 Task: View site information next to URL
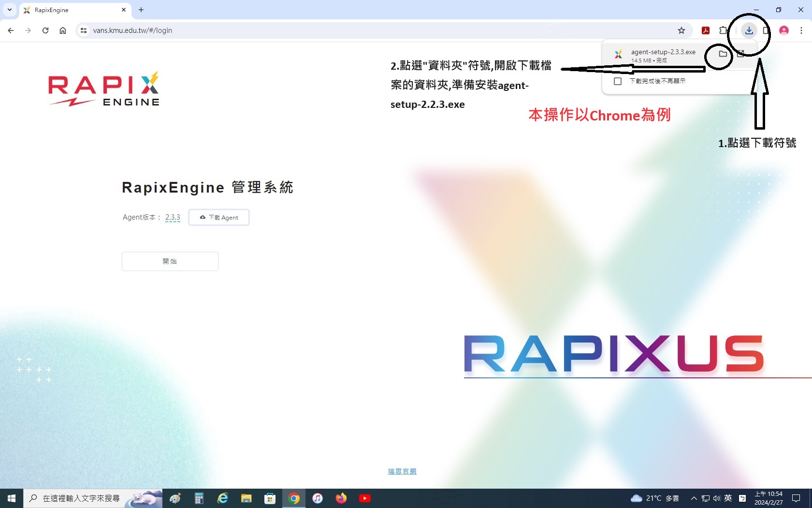pyautogui.click(x=84, y=30)
